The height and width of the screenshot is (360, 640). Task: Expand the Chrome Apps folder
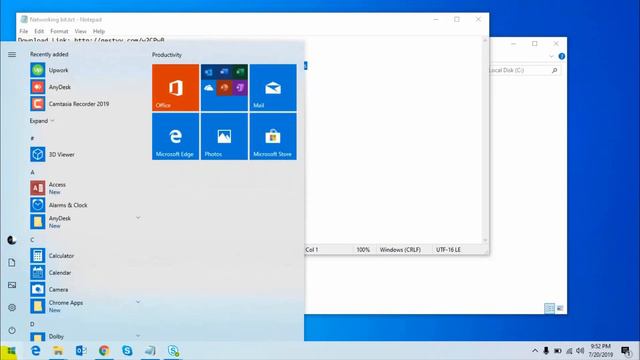138,302
